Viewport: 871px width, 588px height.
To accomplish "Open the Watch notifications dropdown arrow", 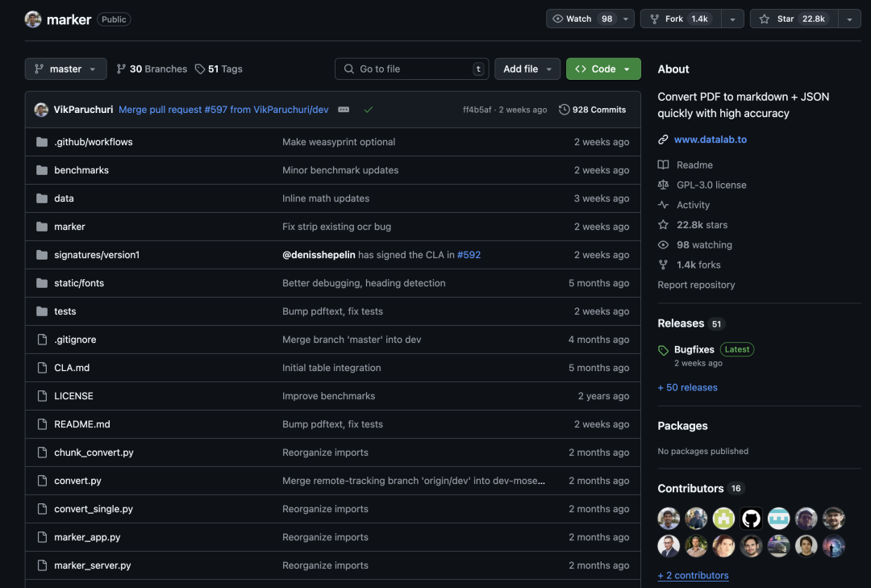I will [x=626, y=19].
